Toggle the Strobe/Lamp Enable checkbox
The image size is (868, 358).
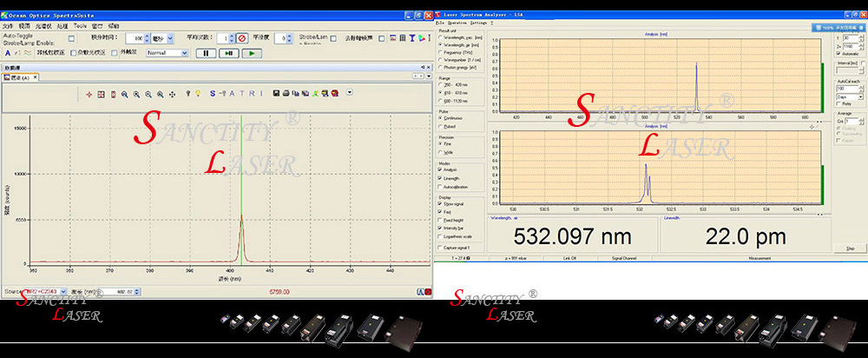click(333, 39)
